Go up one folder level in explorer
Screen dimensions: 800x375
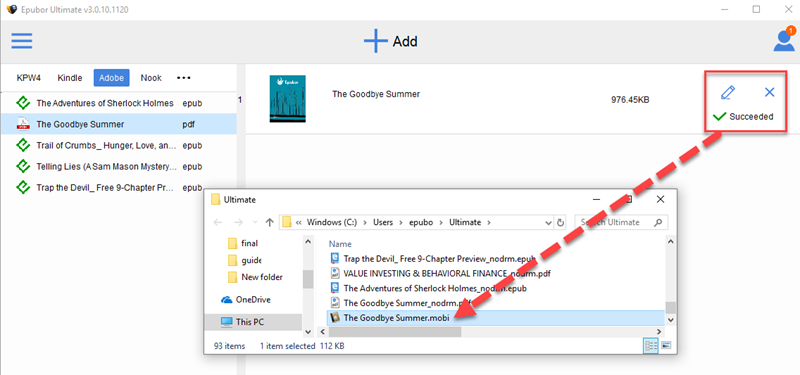coord(270,222)
